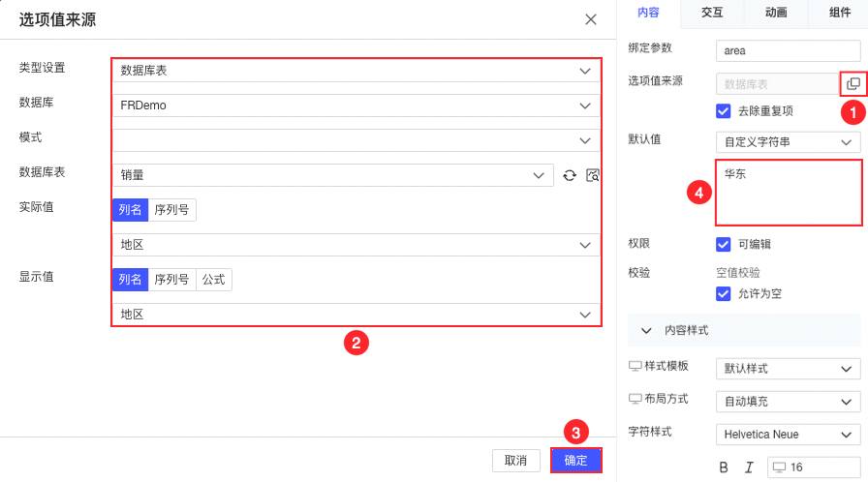Viewport: 868px width, 482px height.
Task: Open the 显示值 地区 column dropdown
Action: click(356, 315)
